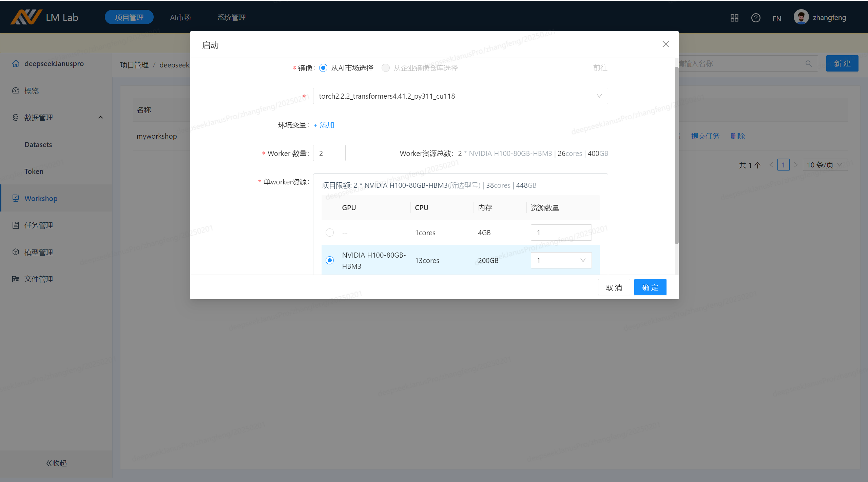Go to 模型管理 in the sidebar

38,252
